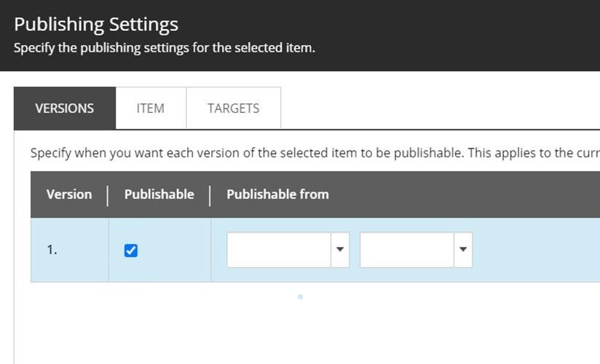Click the Publishable from column header

click(x=277, y=194)
